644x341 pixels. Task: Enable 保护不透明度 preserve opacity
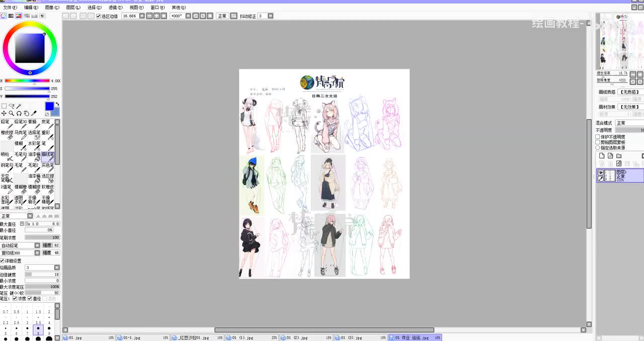tap(597, 137)
